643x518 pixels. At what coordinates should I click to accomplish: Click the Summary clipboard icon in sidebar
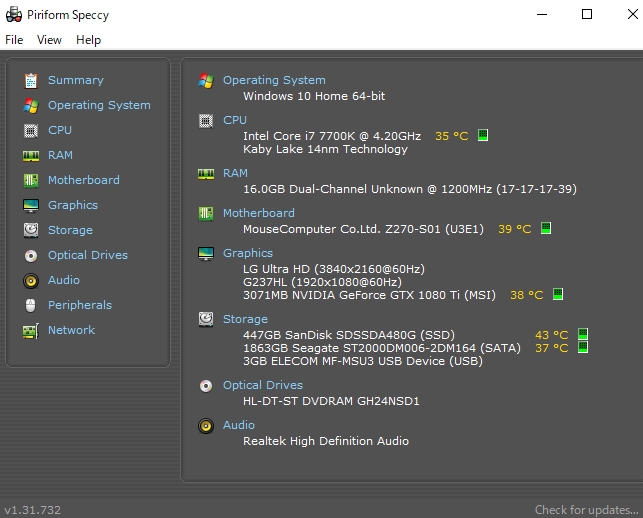31,81
